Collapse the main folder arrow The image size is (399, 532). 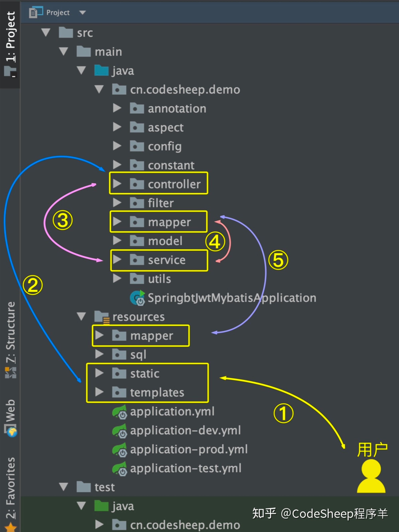(63, 52)
